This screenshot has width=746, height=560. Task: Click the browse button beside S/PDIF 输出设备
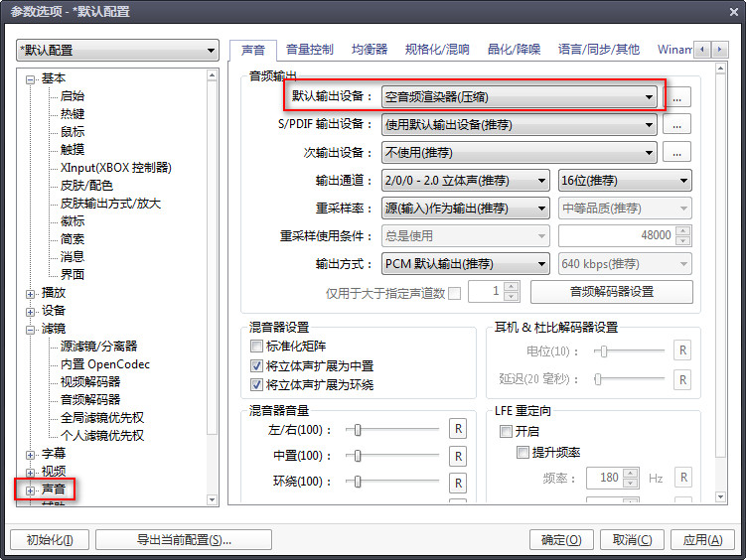(x=677, y=124)
